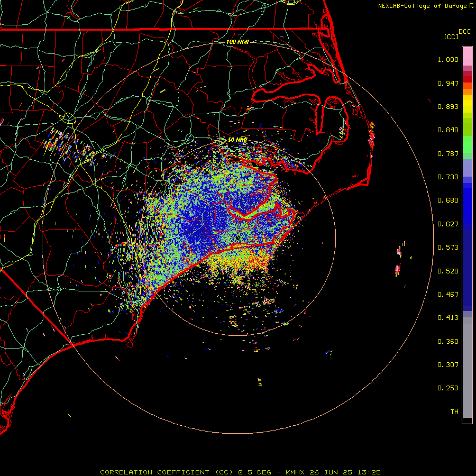Click the 0.893 scale value
Image resolution: width=476 pixels, height=476 pixels.
tap(448, 106)
